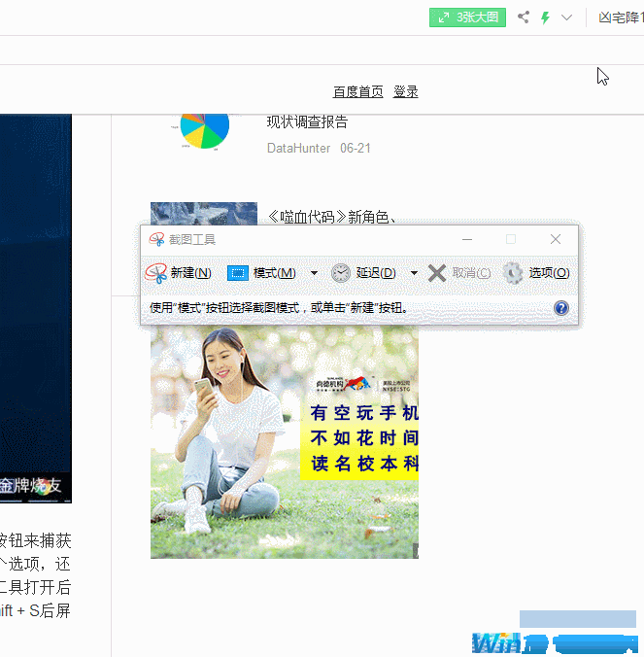Click the pie chart article thumbnail

coord(205,131)
